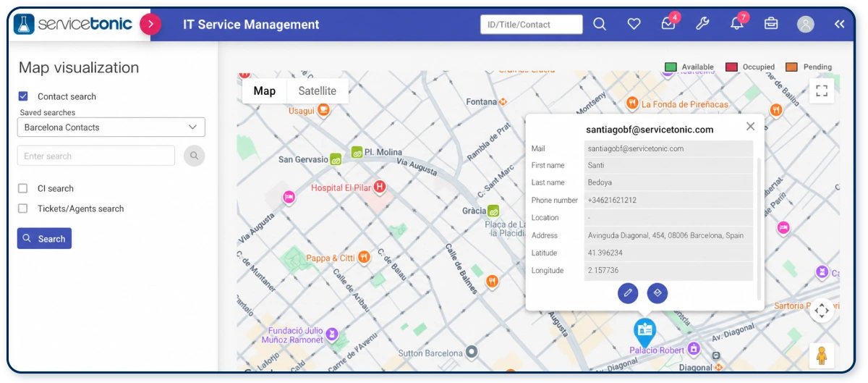The width and height of the screenshot is (868, 383).
Task: Uncheck the Contact search checkbox
Action: pos(23,96)
